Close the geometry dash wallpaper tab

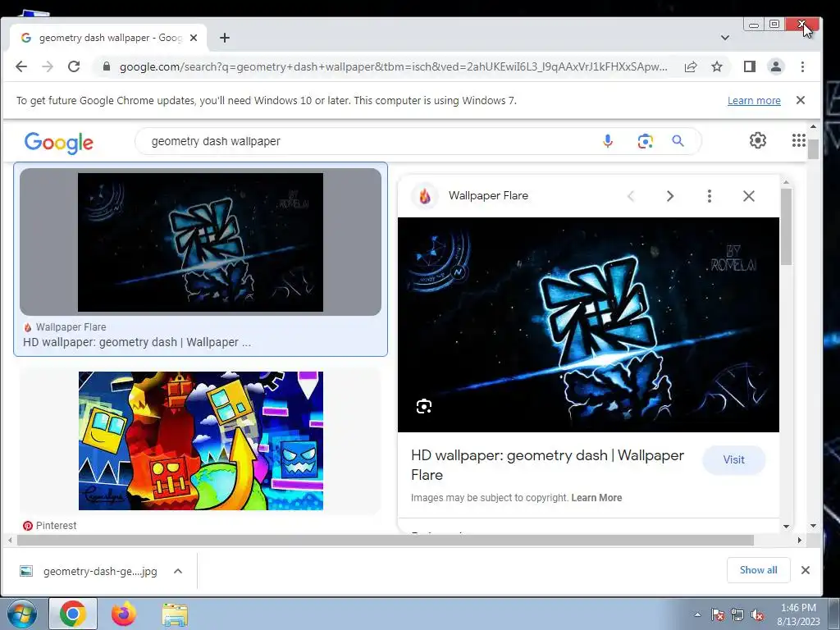pyautogui.click(x=194, y=38)
